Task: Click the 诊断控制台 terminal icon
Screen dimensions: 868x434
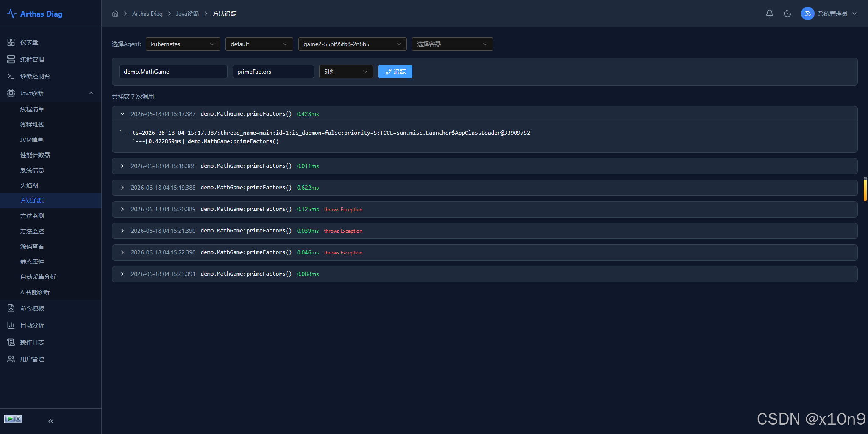Action: pyautogui.click(x=11, y=76)
